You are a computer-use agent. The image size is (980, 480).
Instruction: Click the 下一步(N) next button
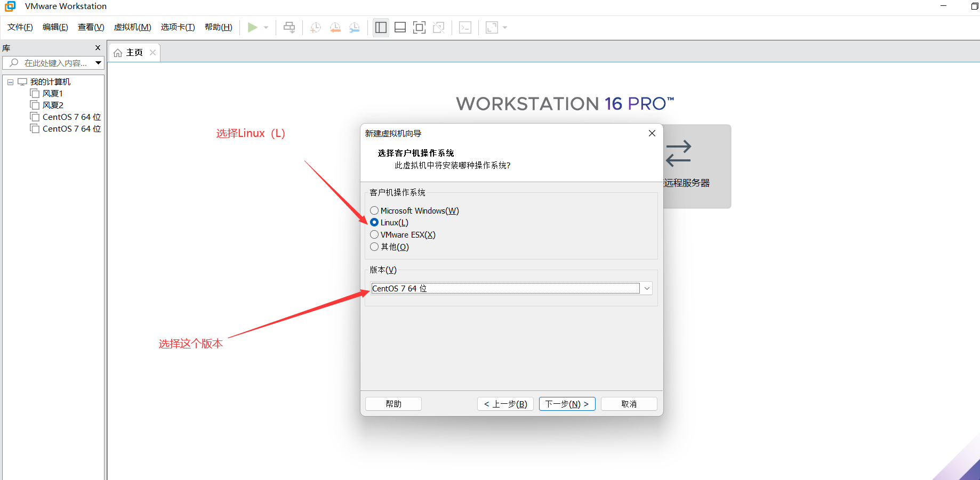tap(567, 404)
